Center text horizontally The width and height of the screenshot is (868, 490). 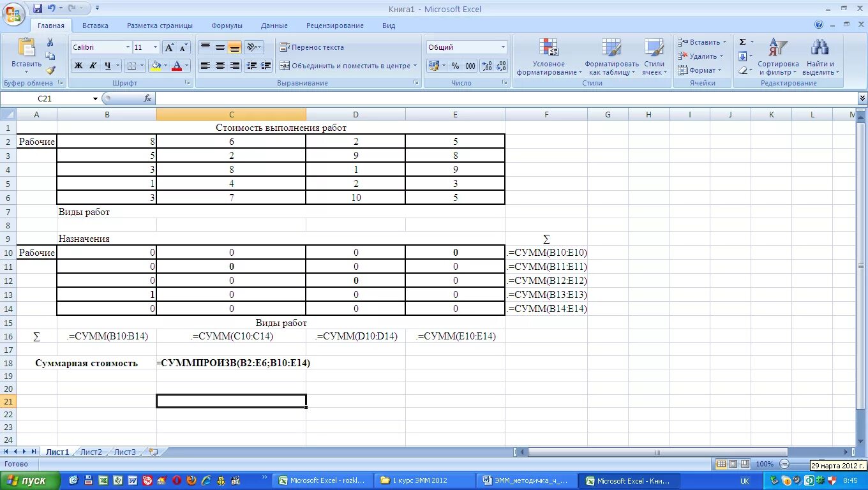tap(220, 65)
